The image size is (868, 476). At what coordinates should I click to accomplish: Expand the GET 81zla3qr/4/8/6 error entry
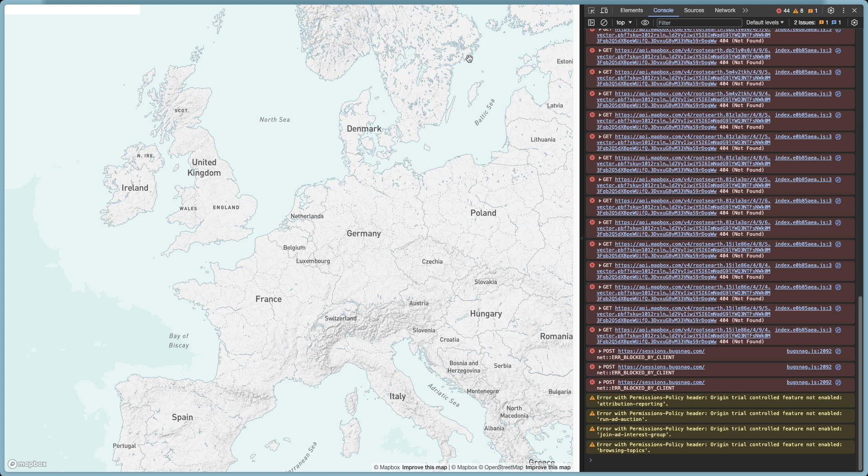coord(600,158)
